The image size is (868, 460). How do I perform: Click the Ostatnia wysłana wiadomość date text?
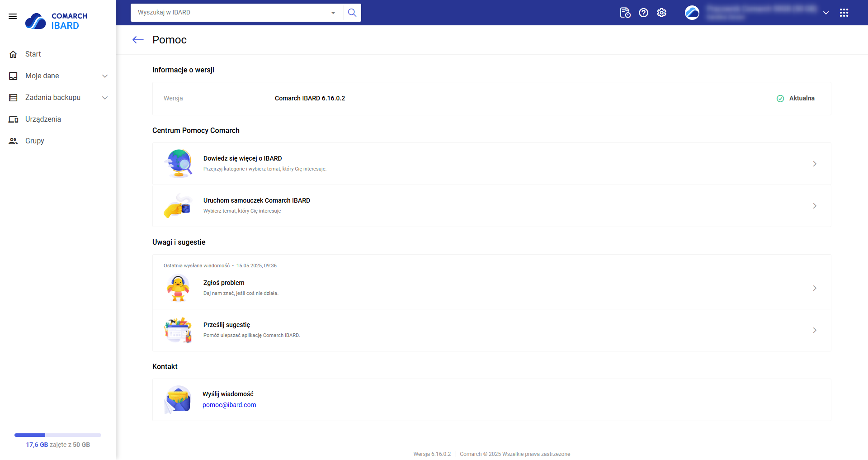tap(220, 266)
